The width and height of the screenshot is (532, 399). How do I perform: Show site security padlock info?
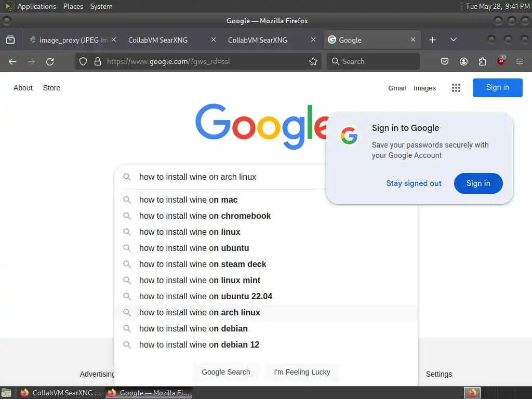[98, 61]
